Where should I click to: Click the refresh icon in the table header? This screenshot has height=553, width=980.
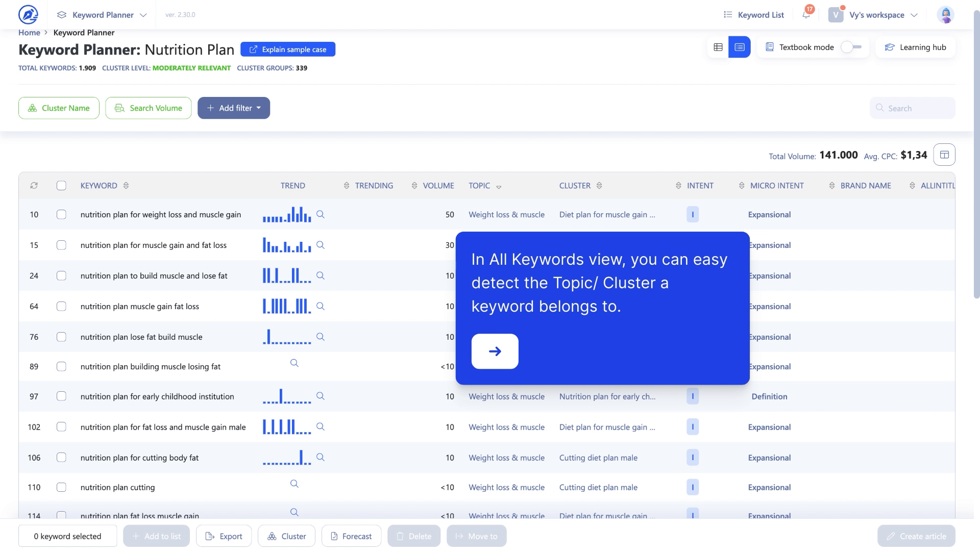point(34,185)
